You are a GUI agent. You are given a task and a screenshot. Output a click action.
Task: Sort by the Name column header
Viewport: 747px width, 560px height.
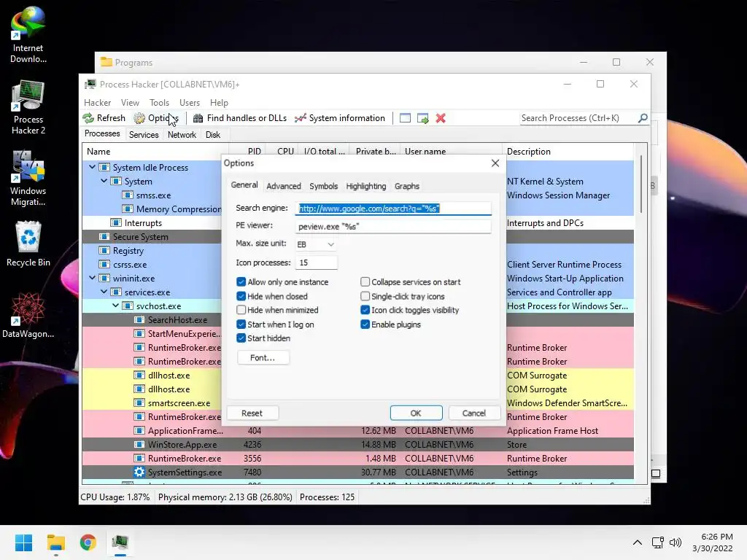pos(155,152)
